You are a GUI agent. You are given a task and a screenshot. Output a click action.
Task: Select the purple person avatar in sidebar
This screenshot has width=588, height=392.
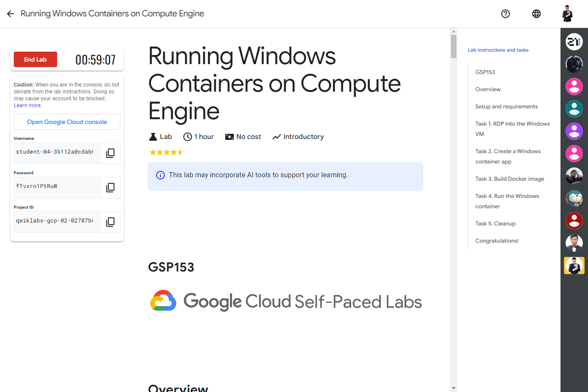[574, 131]
